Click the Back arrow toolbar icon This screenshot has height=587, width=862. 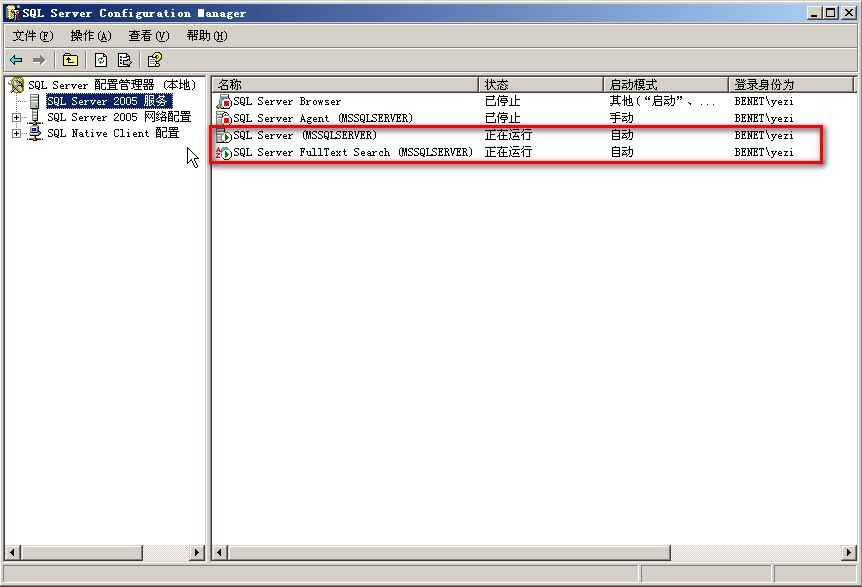[16, 60]
